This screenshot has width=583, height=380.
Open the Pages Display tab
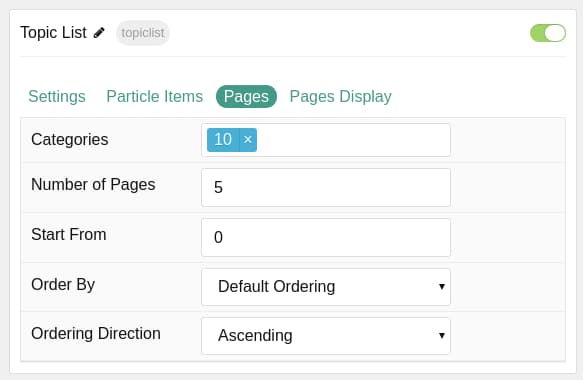341,97
